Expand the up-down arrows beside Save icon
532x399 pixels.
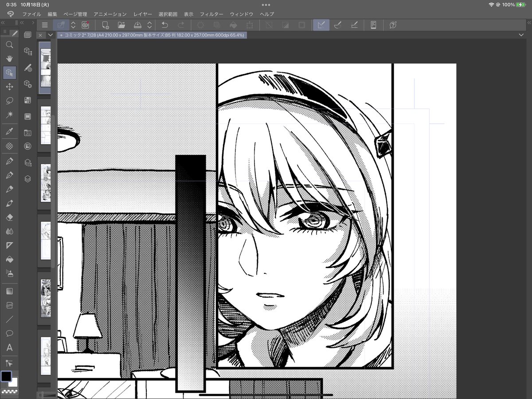point(150,25)
